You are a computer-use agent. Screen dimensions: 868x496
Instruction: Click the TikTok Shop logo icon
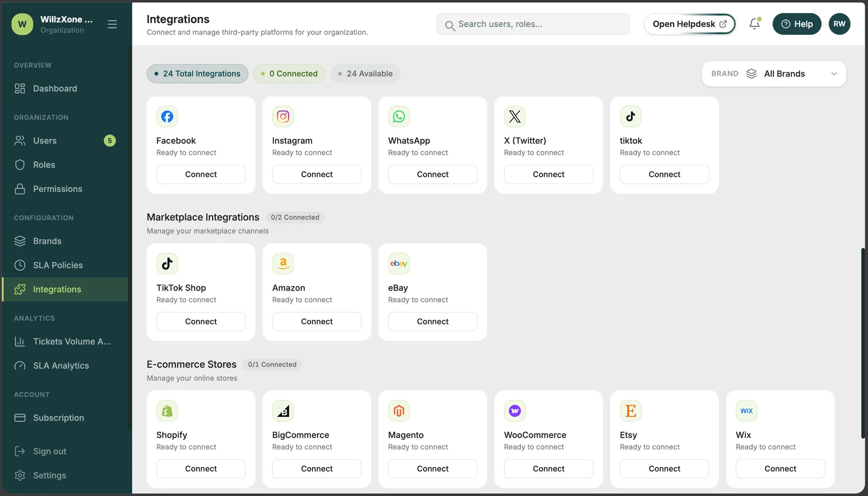167,263
